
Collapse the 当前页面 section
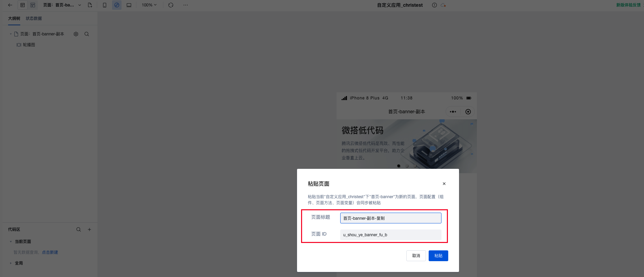pos(11,242)
